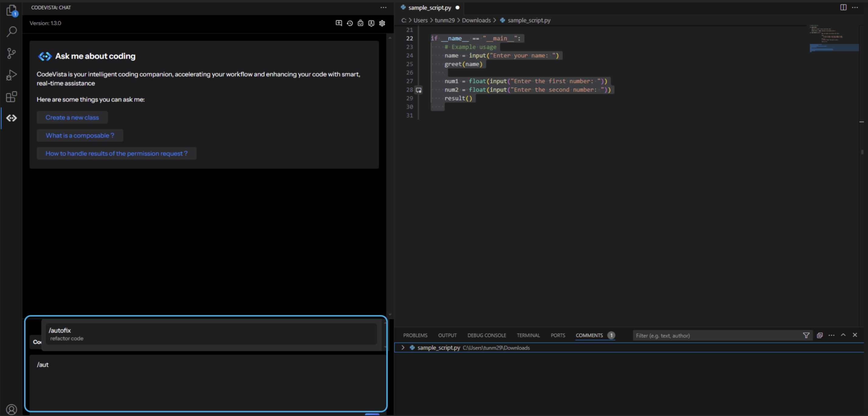Select the COMMENTS tab
Image resolution: width=868 pixels, height=416 pixels.
coord(589,335)
